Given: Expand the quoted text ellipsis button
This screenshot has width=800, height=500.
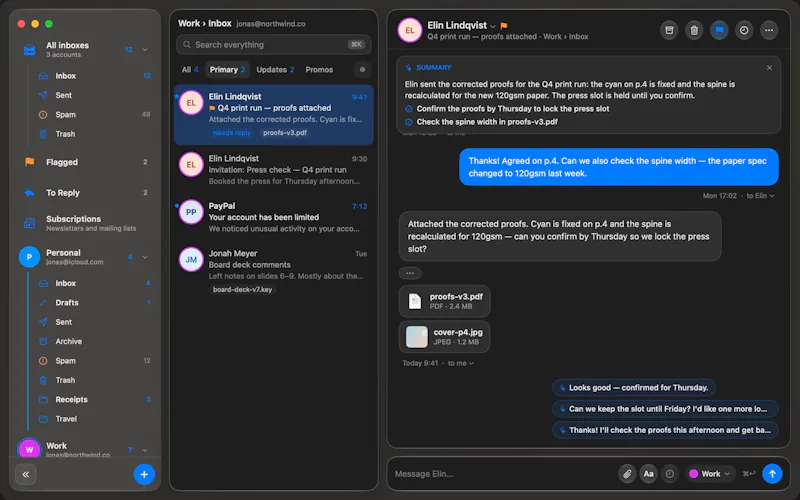Looking at the screenshot, I should click(x=410, y=273).
